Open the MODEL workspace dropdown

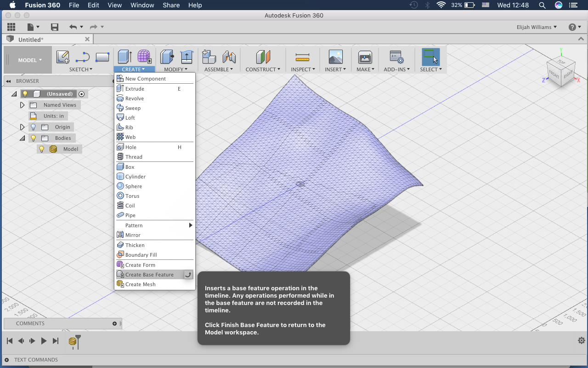[30, 60]
